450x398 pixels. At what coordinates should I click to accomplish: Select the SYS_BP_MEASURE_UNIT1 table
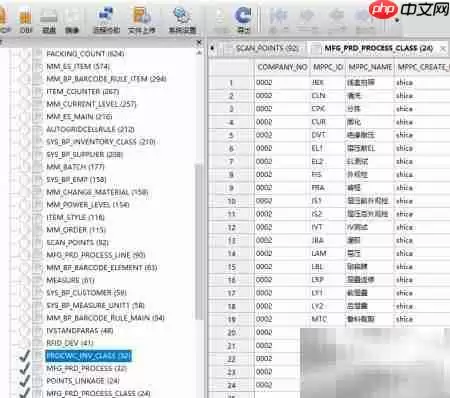point(95,305)
